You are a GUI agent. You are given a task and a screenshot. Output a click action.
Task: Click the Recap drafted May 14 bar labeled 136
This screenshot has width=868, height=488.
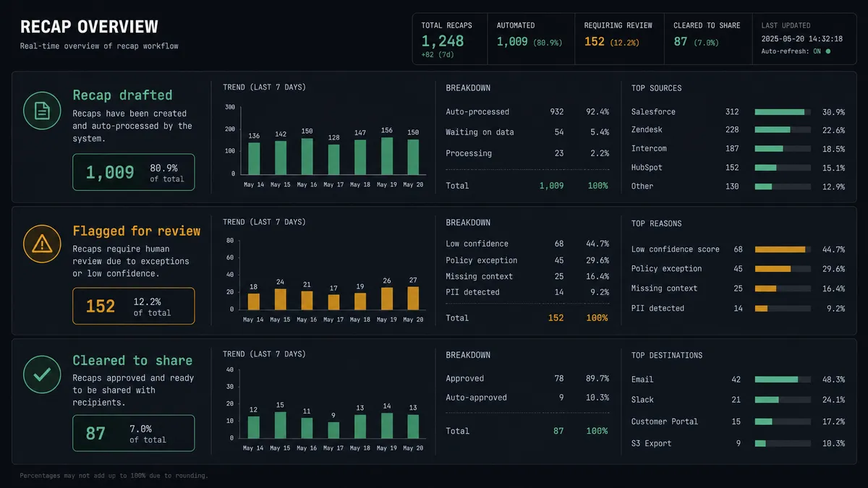254,158
